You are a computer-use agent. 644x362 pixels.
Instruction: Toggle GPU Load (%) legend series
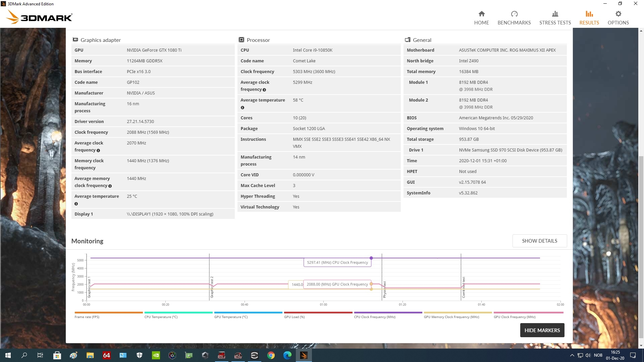318,315
